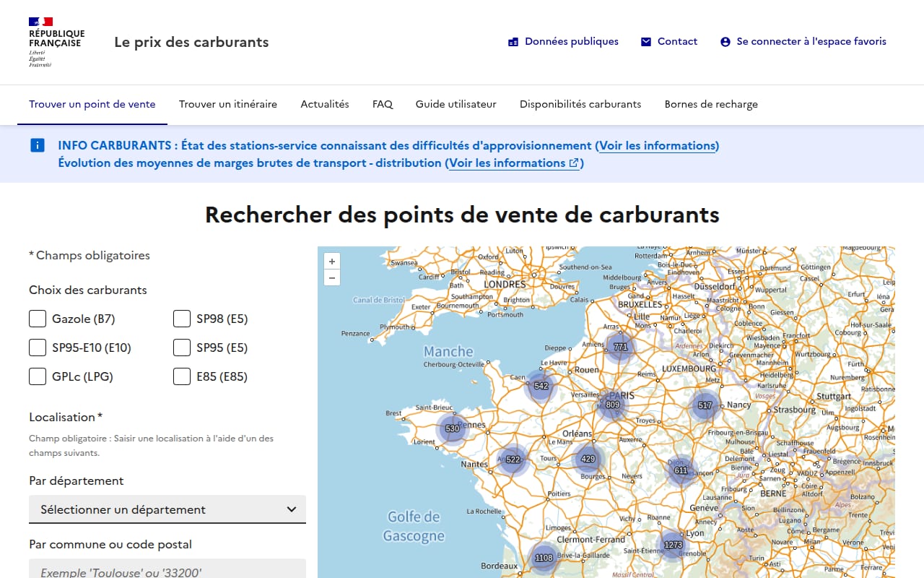Open the Actualités tab
The height and width of the screenshot is (578, 924).
tap(325, 104)
